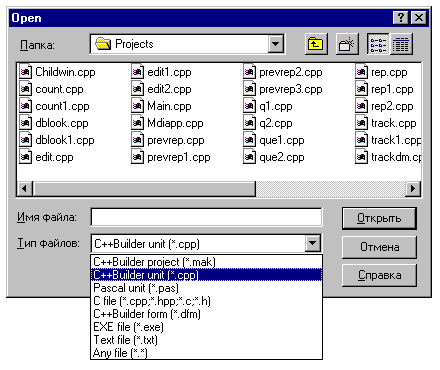Select file icon of prevrep2.cpp
The width and height of the screenshot is (440, 370).
point(250,72)
